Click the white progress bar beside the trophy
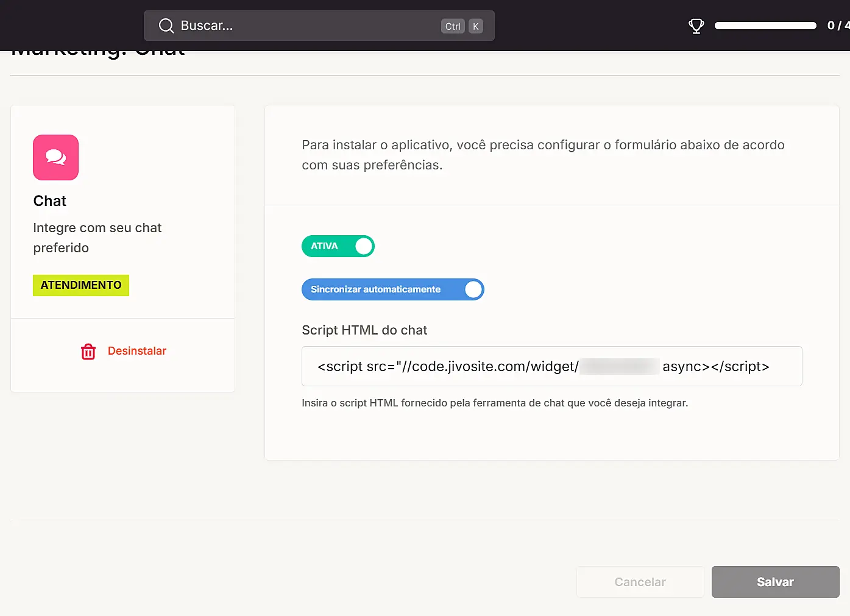The height and width of the screenshot is (616, 850). coord(765,26)
